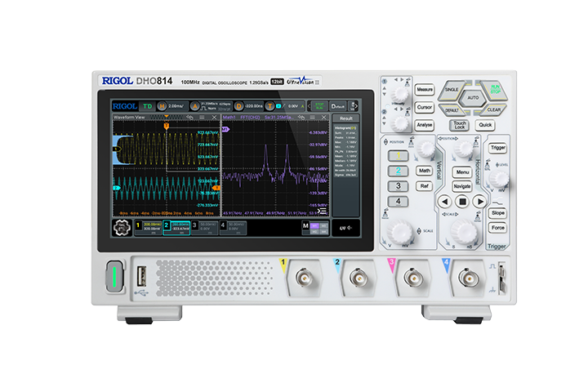
Task: Tap the M math label on screen
Action: pyautogui.click(x=305, y=226)
